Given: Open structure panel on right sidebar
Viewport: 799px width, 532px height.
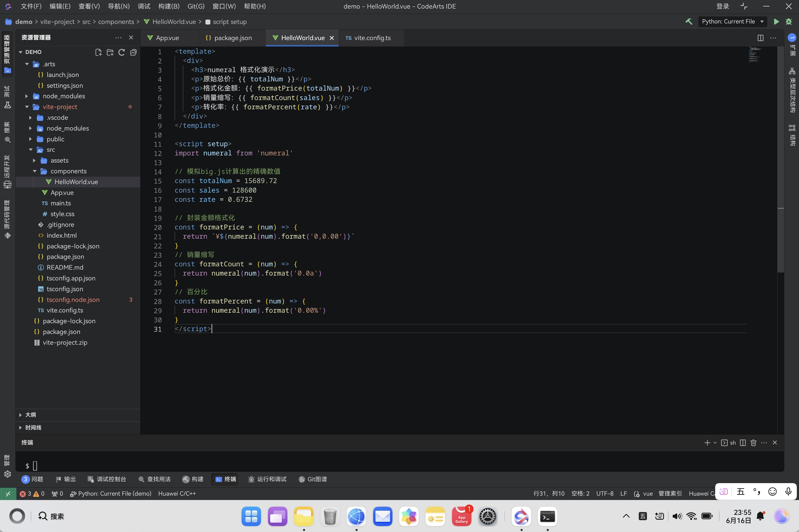Looking at the screenshot, I should 792,135.
